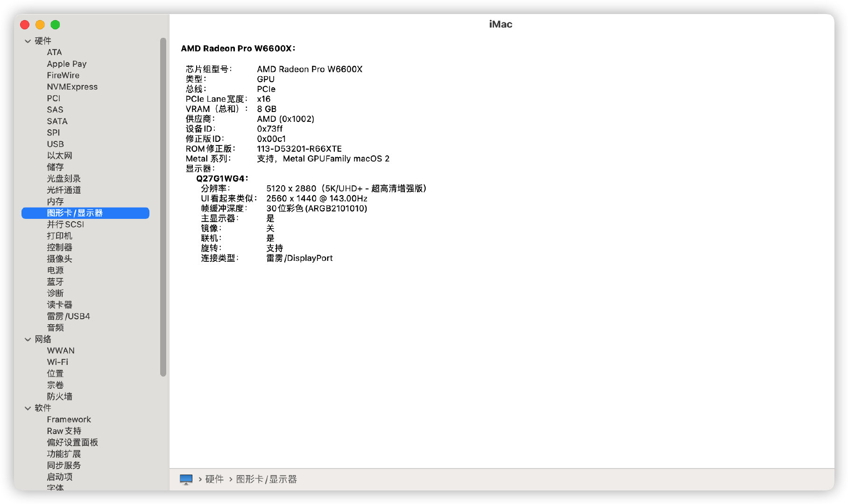
Task: Collapse the 软件 section chevron
Action: (28, 408)
